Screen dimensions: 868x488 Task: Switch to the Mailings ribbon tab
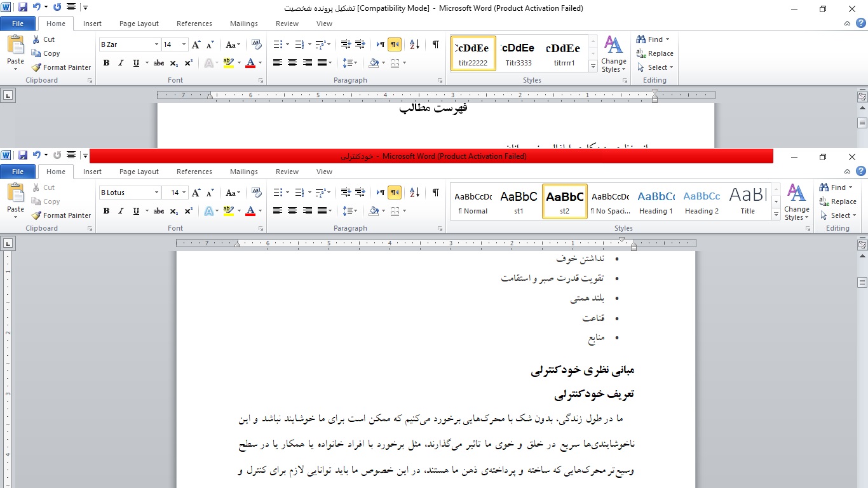[243, 172]
